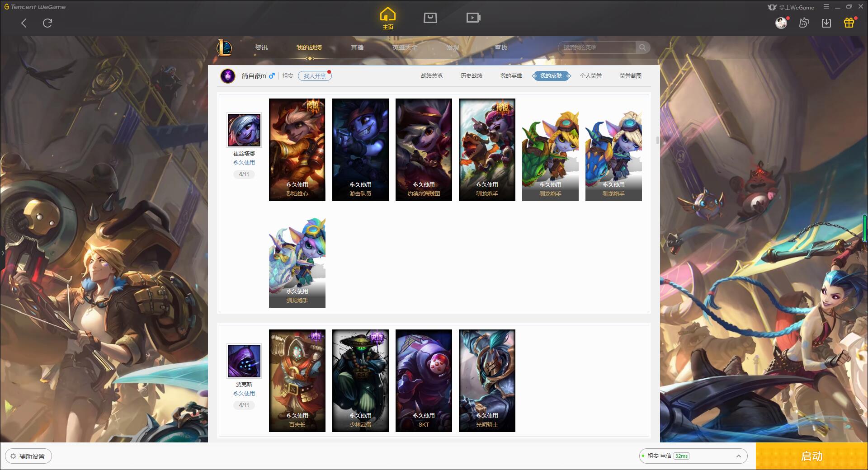Expand the 祖安 电信 server dropdown
Viewport: 868px width, 470px height.
pos(693,456)
